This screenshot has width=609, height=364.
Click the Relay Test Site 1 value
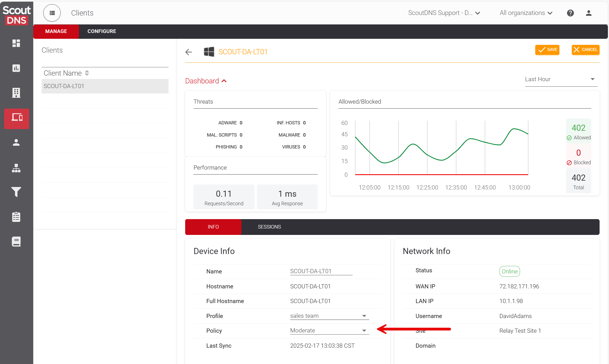tap(520, 331)
